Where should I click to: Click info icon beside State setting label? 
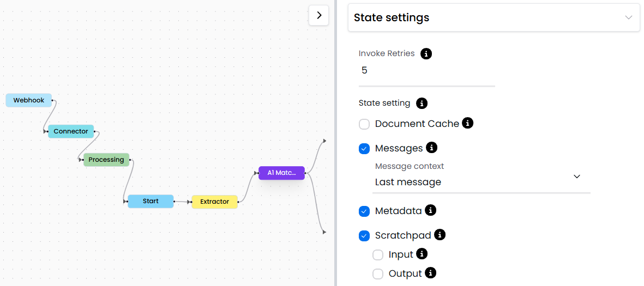click(x=422, y=103)
